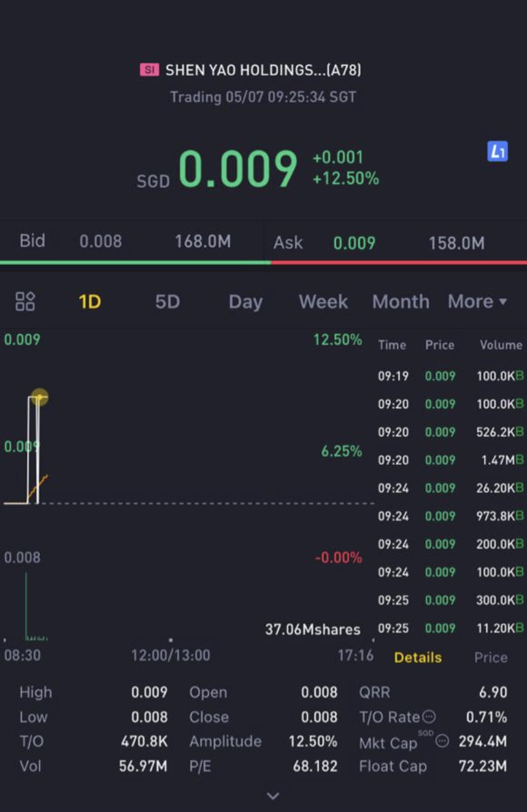
Task: Tap the large 0.009 last price
Action: coord(237,169)
